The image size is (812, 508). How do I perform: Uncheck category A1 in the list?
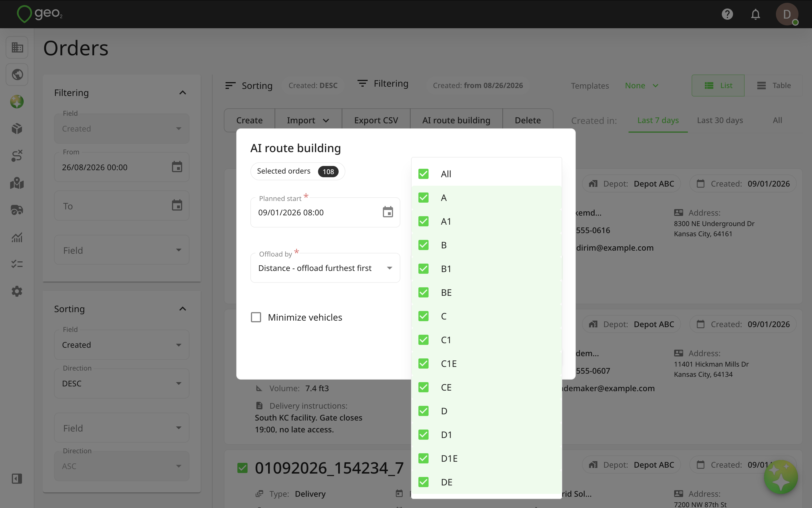[423, 222]
